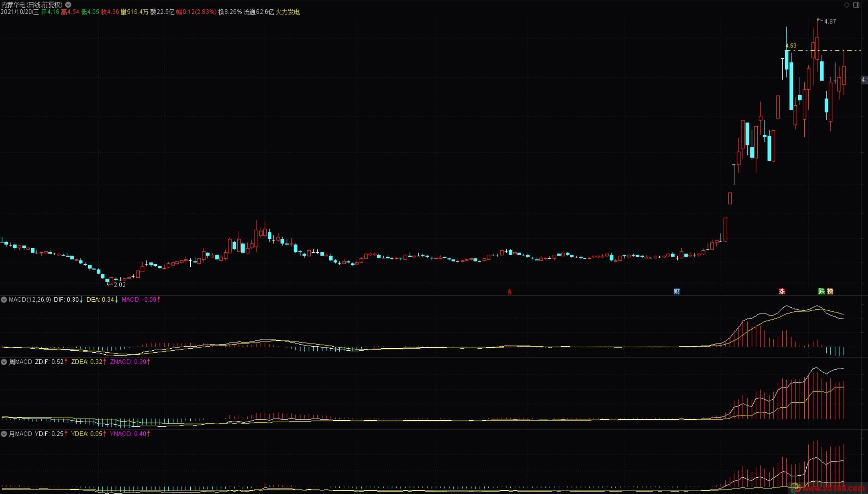This screenshot has height=494, width=868.
Task: Click the DIF: 0.30 value
Action: [x=66, y=300]
